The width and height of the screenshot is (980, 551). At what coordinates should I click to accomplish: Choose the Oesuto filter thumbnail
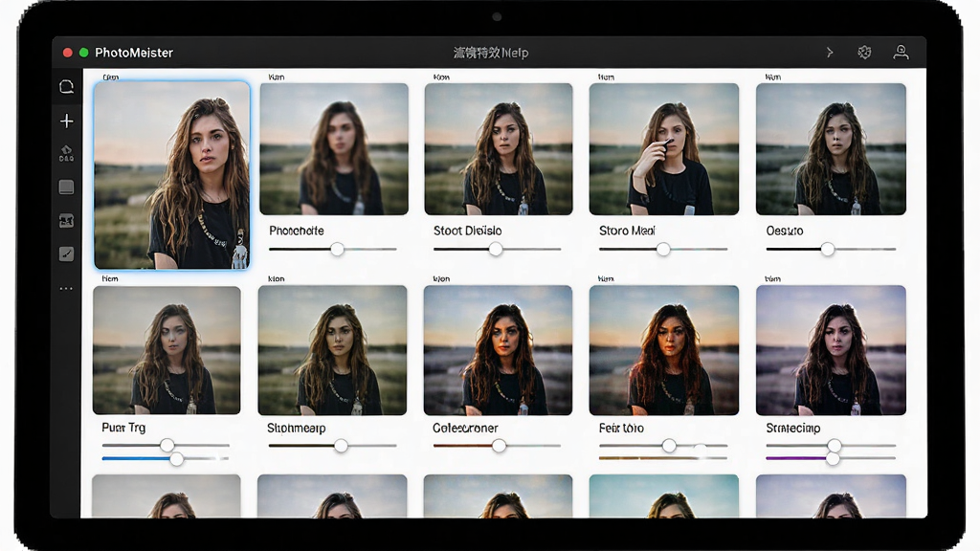(x=831, y=148)
